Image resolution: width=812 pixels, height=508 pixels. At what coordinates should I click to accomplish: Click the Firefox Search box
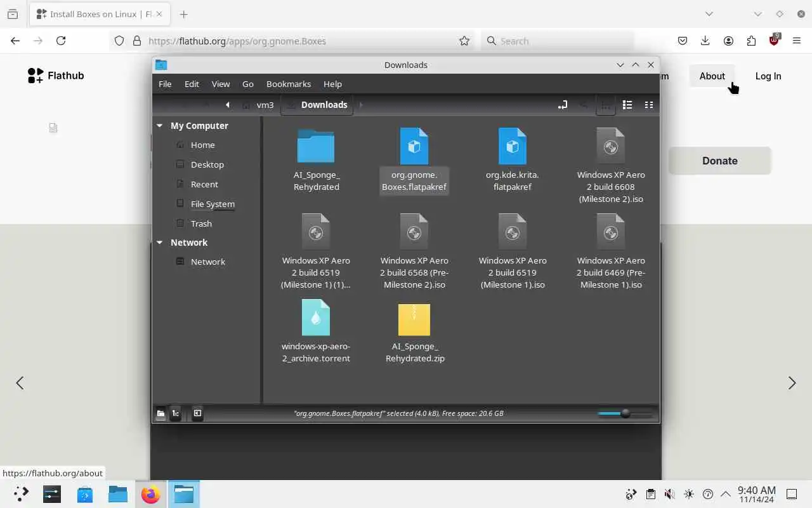(558, 41)
